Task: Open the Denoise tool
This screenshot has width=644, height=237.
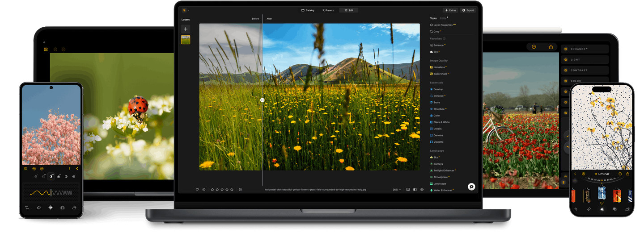Action: pyautogui.click(x=436, y=135)
